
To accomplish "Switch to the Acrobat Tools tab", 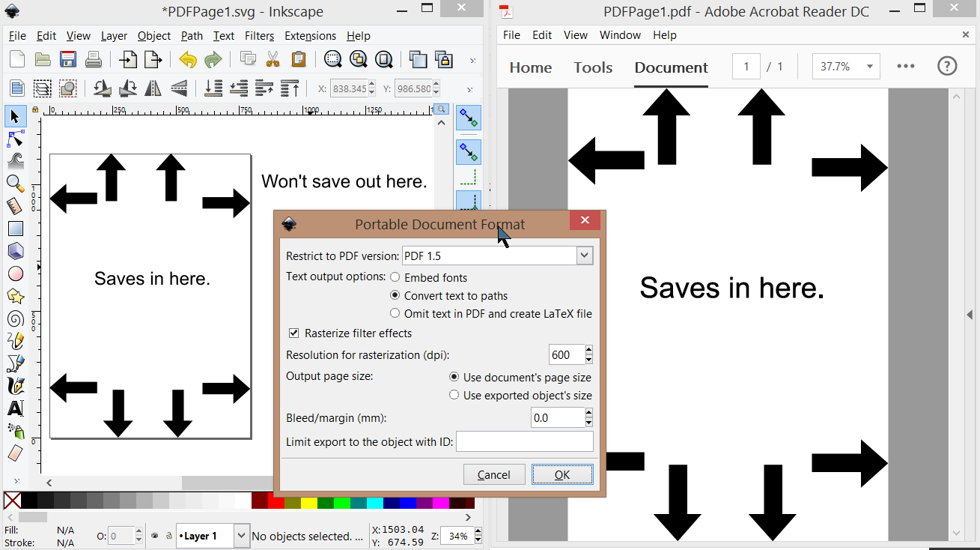I will [x=593, y=67].
